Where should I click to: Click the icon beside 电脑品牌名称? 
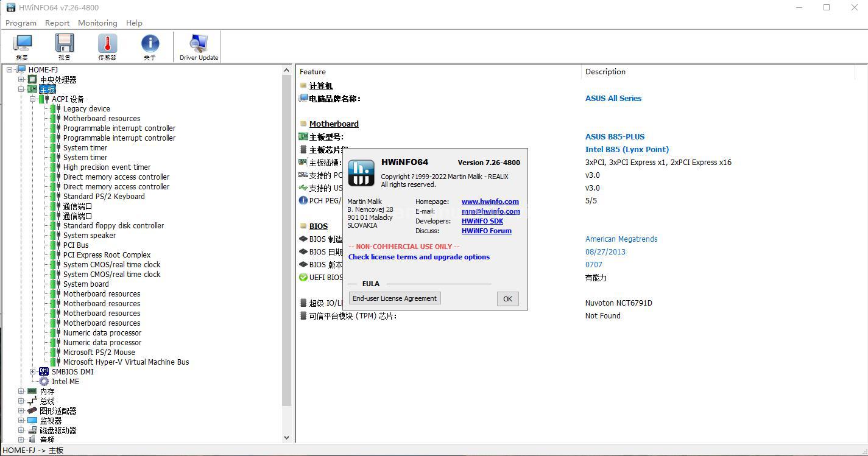[303, 98]
